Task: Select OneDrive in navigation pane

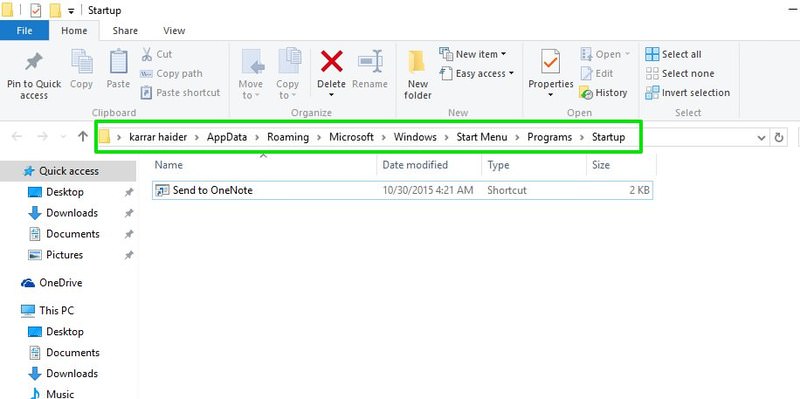Action: [x=60, y=283]
